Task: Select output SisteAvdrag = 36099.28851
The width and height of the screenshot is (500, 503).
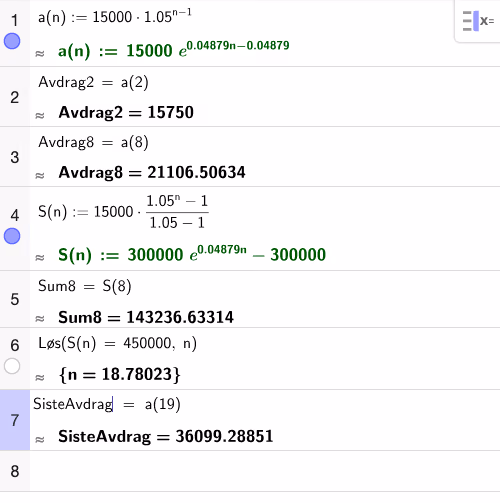Action: 166,436
